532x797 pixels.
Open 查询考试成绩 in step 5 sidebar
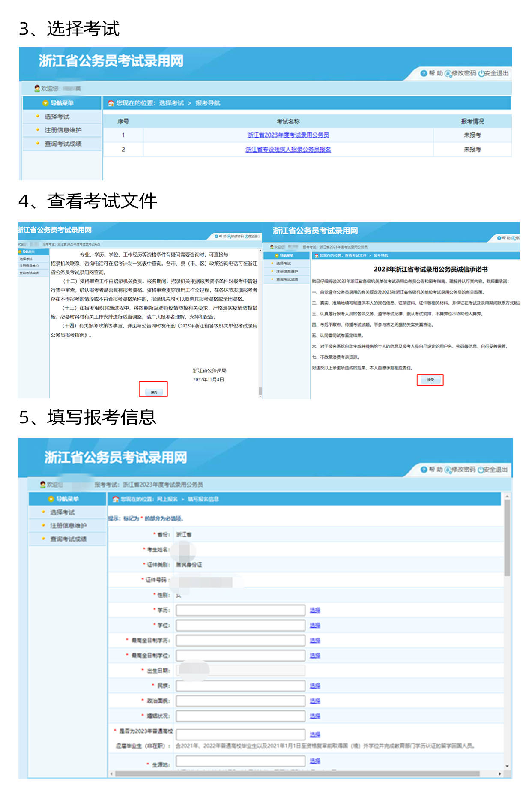coord(68,539)
